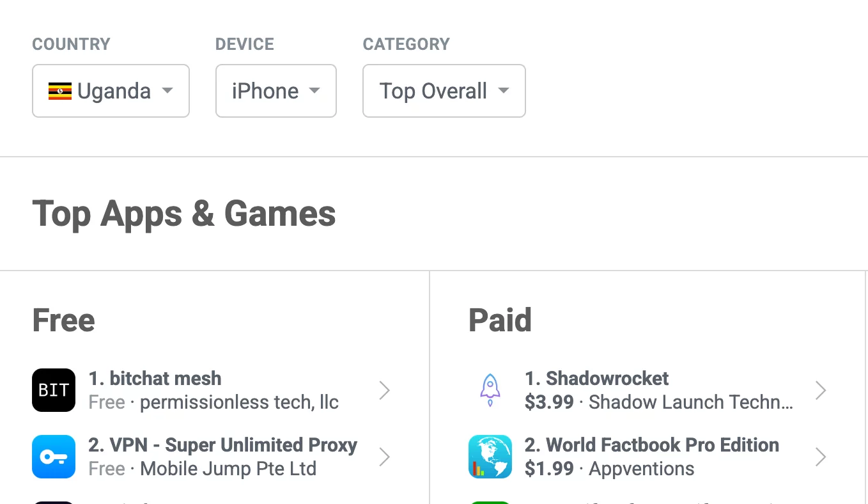This screenshot has height=504, width=868.
Task: Open the Country dropdown showing Uganda
Action: [111, 91]
